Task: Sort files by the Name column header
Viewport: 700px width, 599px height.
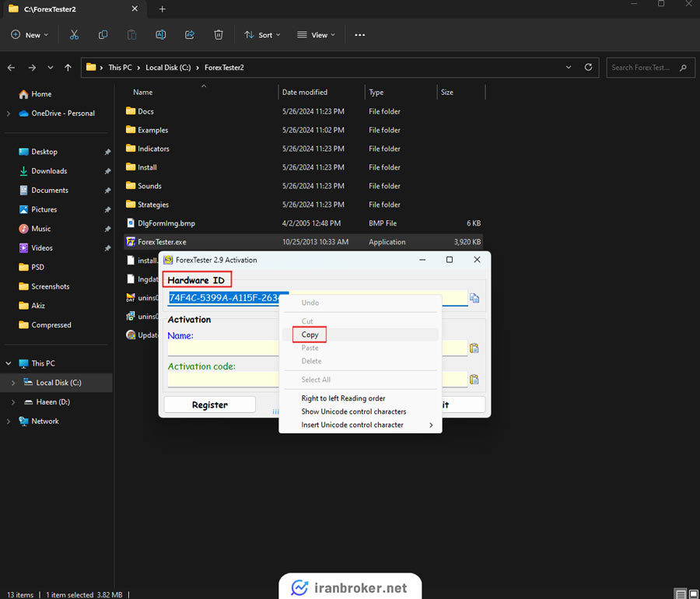Action: point(142,93)
